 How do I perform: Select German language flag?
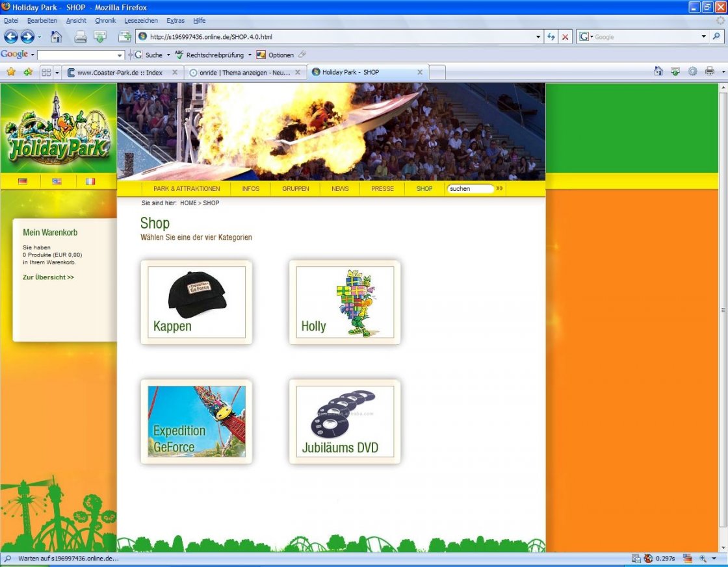(23, 181)
